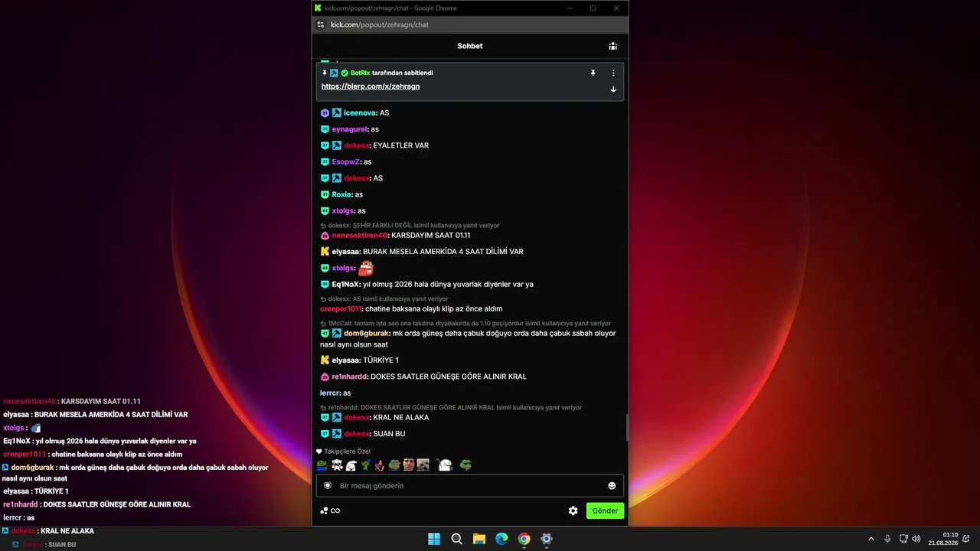Click lerrcr username in chat
Screen dimensions: 980x551
(329, 393)
